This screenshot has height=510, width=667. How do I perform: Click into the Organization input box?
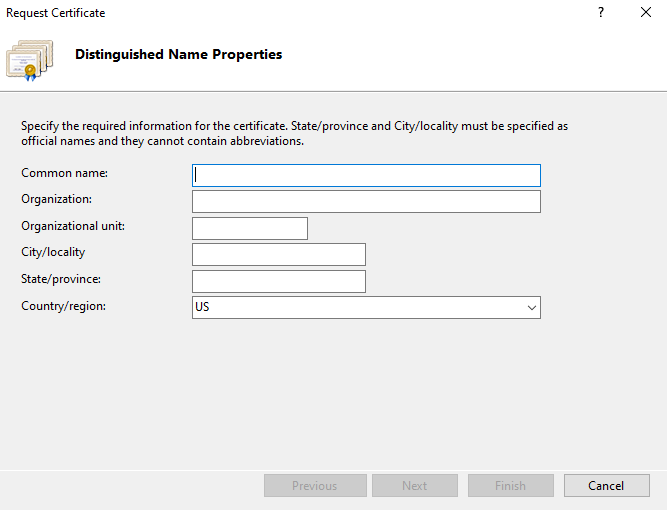[366, 201]
